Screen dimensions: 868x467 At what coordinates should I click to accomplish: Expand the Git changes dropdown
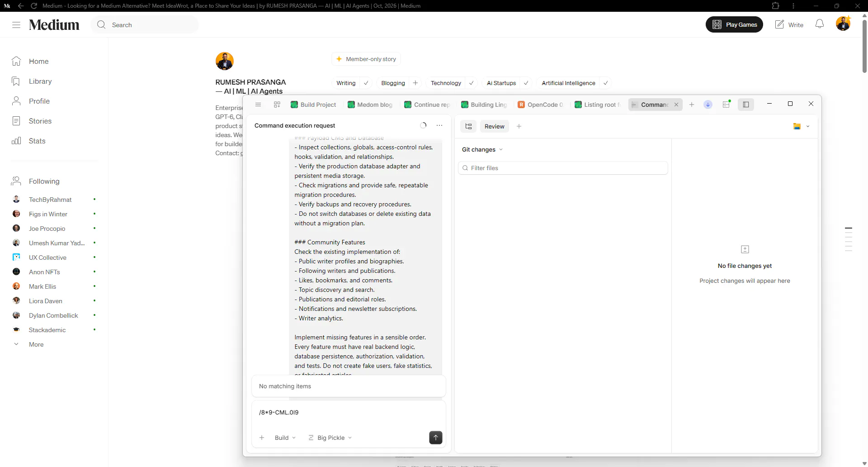click(482, 150)
